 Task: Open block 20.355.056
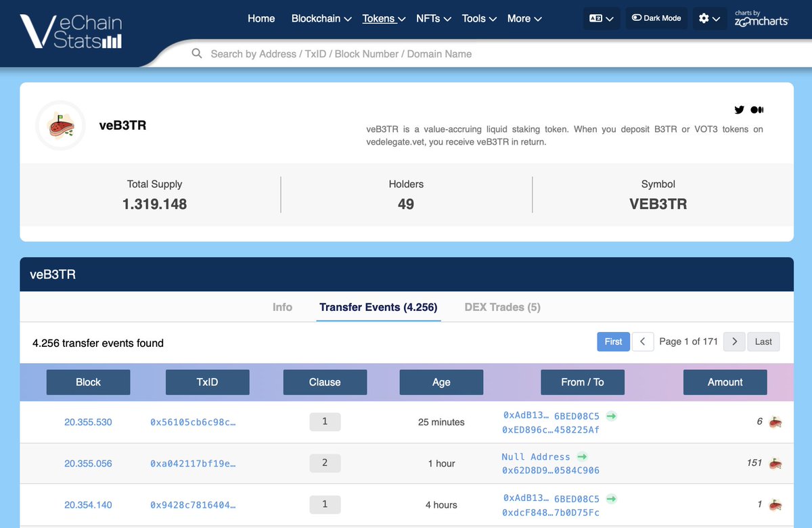tap(88, 464)
